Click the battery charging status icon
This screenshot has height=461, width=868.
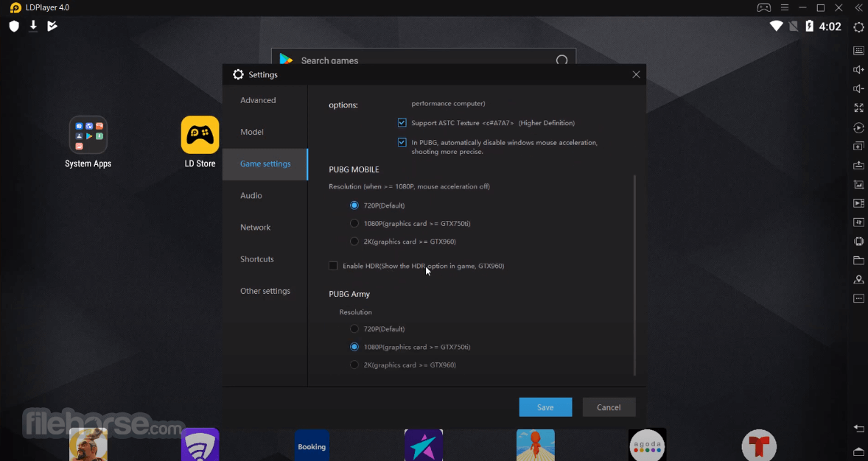pyautogui.click(x=809, y=26)
